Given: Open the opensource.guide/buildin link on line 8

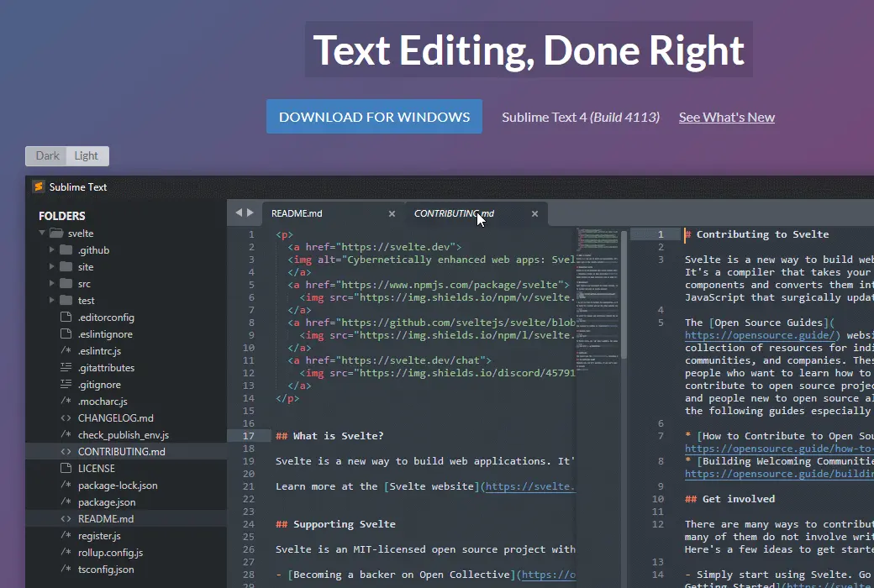Looking at the screenshot, I should (x=779, y=474).
